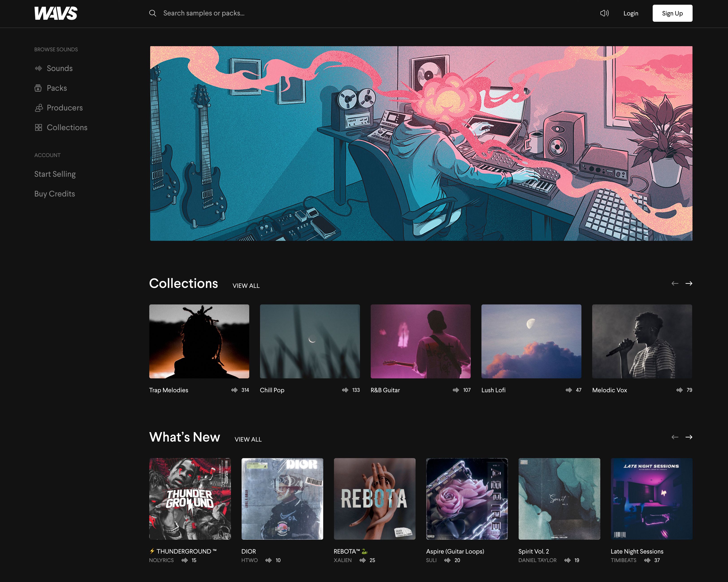Image resolution: width=728 pixels, height=582 pixels.
Task: Click the Login link
Action: pyautogui.click(x=630, y=13)
